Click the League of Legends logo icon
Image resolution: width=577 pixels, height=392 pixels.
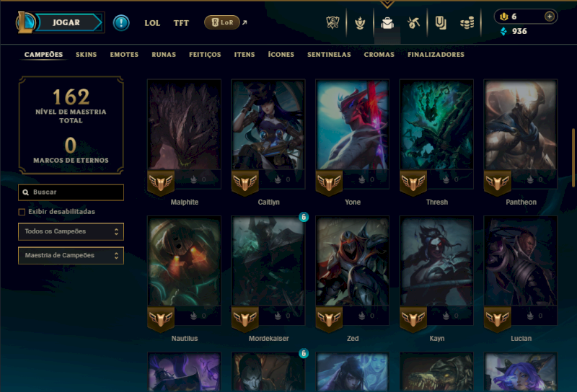coord(25,22)
